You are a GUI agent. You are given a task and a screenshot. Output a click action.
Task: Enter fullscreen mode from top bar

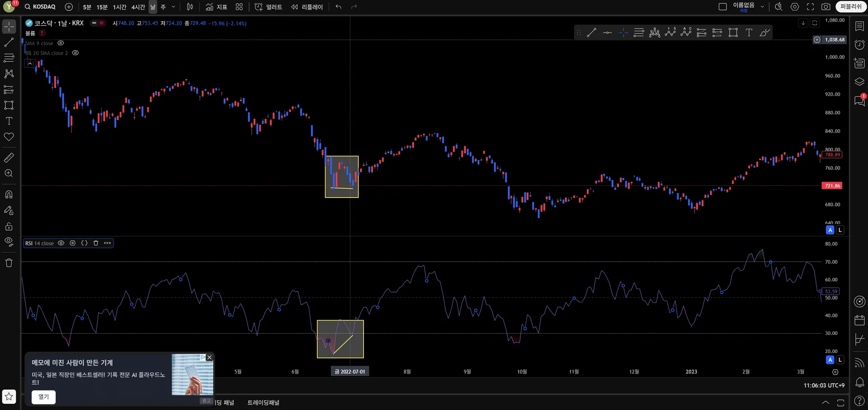[811, 7]
